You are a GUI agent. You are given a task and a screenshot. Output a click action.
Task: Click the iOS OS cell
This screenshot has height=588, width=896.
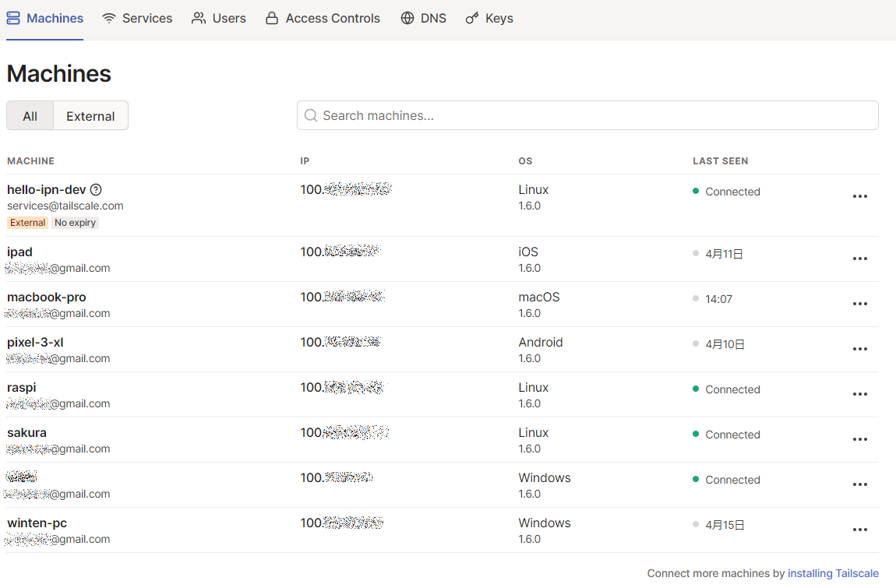click(528, 252)
